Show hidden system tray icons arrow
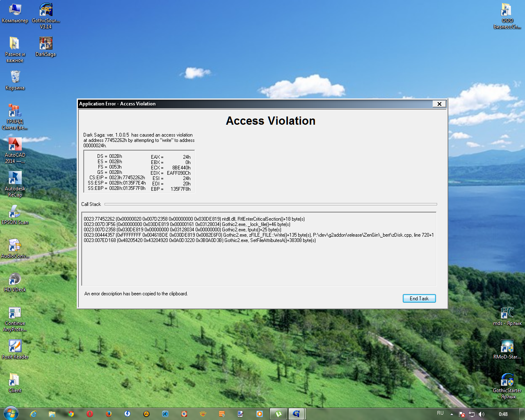 click(x=452, y=414)
